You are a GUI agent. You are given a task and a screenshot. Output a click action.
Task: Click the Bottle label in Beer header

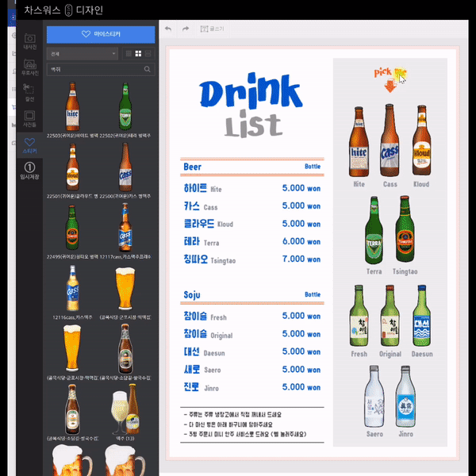313,167
